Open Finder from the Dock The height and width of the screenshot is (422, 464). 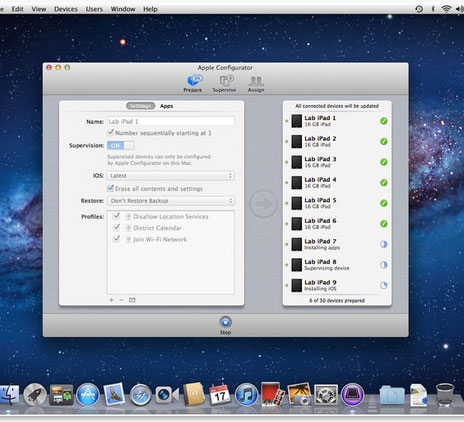9,394
